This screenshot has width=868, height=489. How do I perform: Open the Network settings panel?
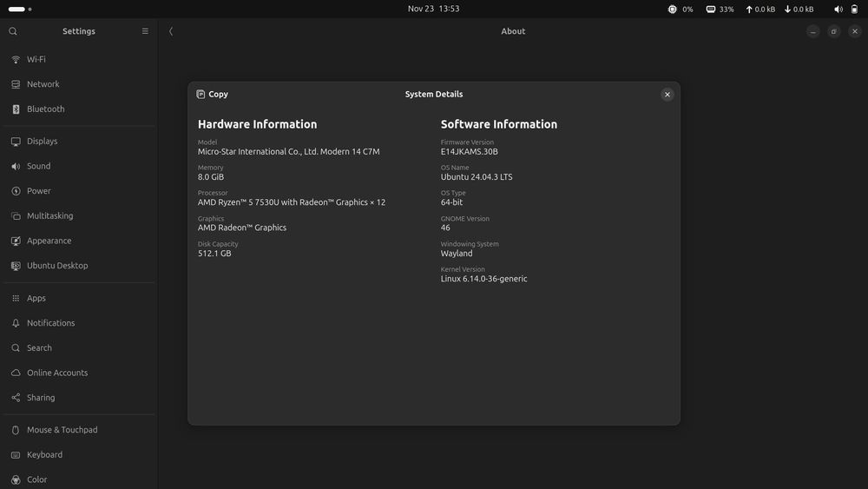[x=79, y=84]
